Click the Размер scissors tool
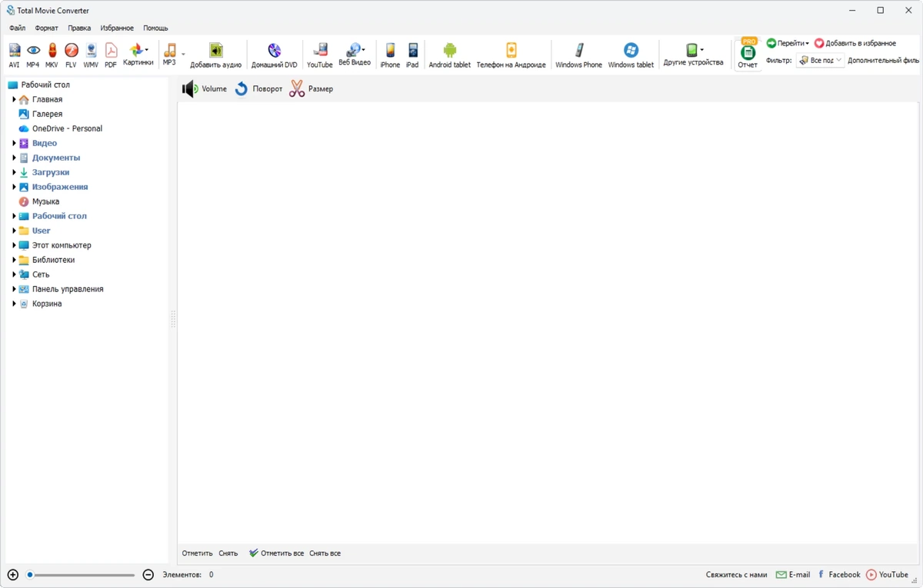 point(312,89)
